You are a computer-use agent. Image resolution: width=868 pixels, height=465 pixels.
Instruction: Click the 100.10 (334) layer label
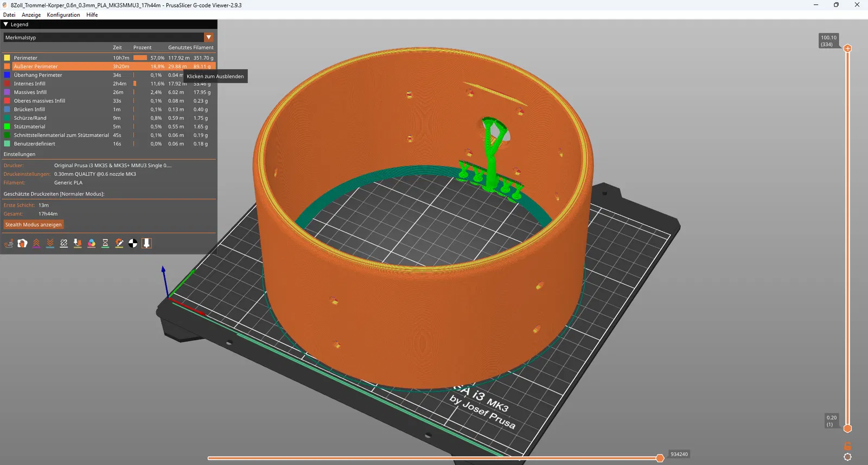[828, 41]
